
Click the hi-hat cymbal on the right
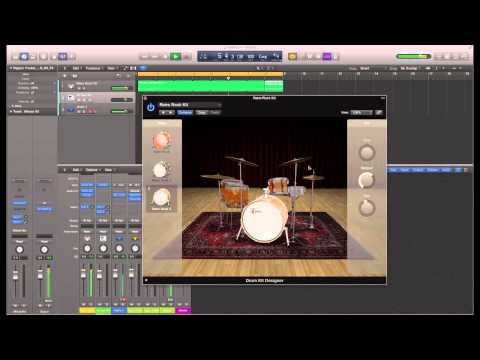coord(313,178)
